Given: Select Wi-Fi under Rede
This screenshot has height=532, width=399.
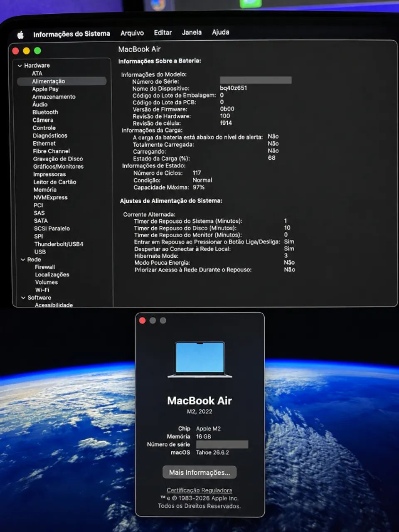Looking at the screenshot, I should pos(42,290).
